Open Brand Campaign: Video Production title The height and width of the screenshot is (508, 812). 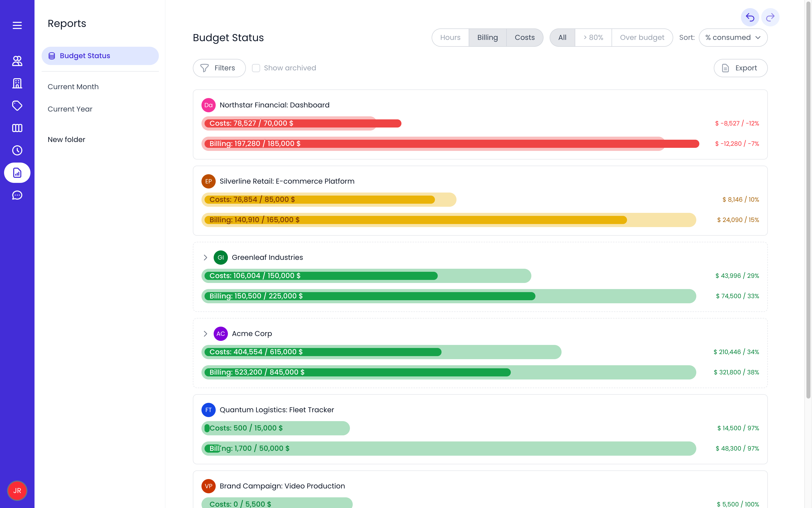[x=282, y=486]
